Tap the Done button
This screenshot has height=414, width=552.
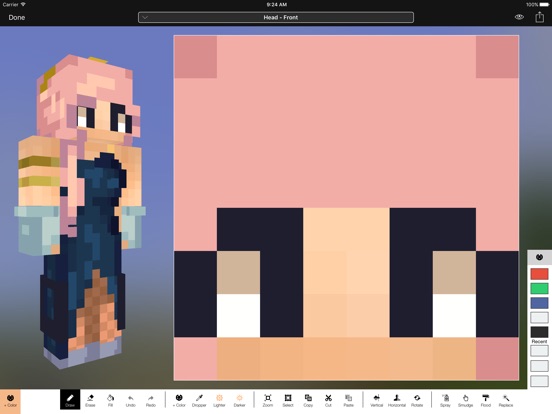(17, 17)
